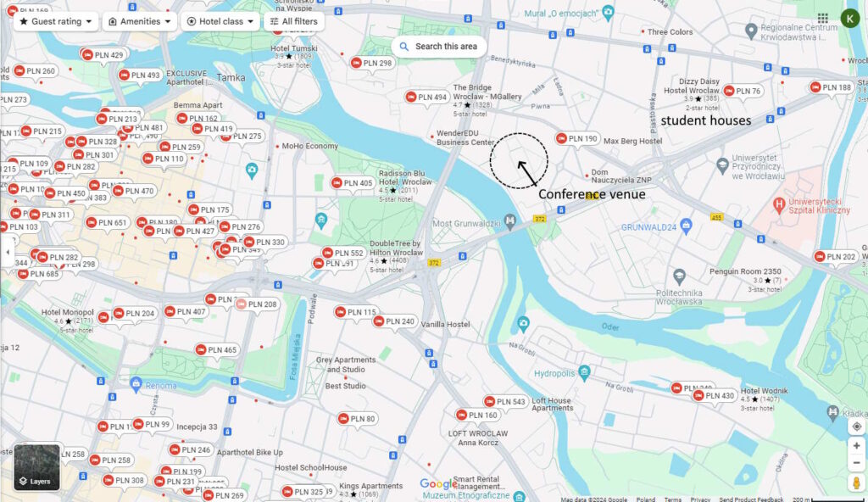Screen dimensions: 868x502
Task: Click the Uniwersytecki Szpital Kliniczny hospital icon
Action: pos(780,205)
